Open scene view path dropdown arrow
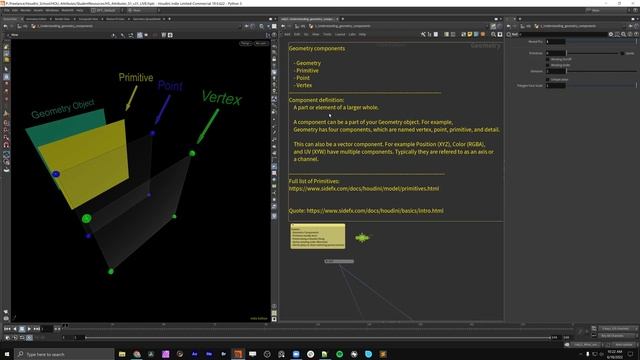Image resolution: width=640 pixels, height=360 pixels. pos(239,26)
